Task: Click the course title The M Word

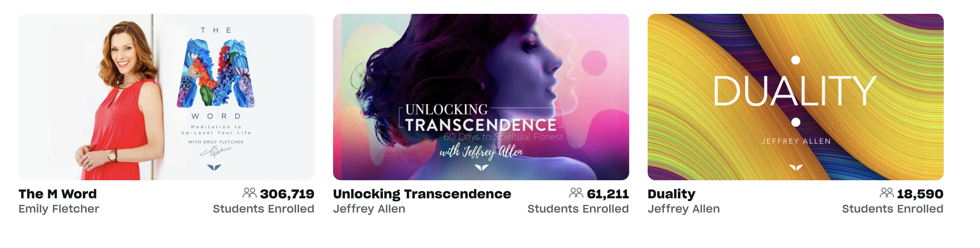Action: pos(58,194)
